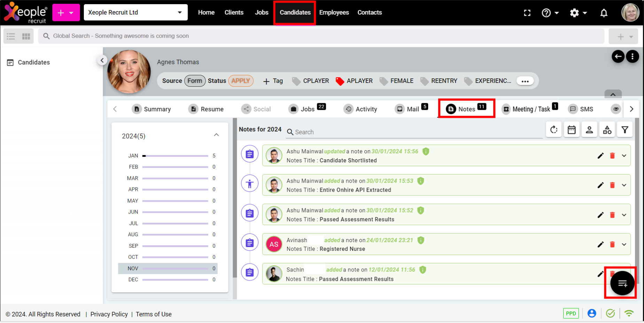Switch to the Meeting / Task tab
Screen dimensions: 644x323
(529, 109)
